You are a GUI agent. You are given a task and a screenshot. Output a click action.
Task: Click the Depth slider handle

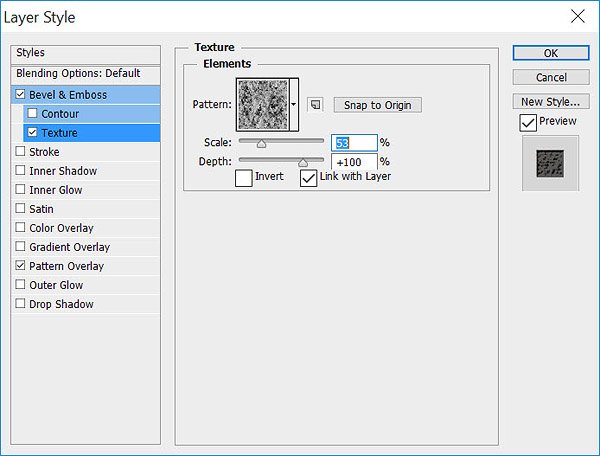[303, 163]
